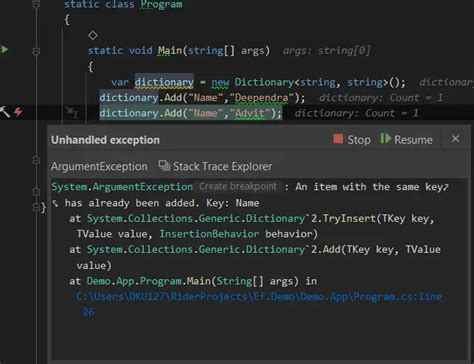The height and width of the screenshot is (364, 474).
Task: Click InsertionBehavior type link
Action: [209, 234]
